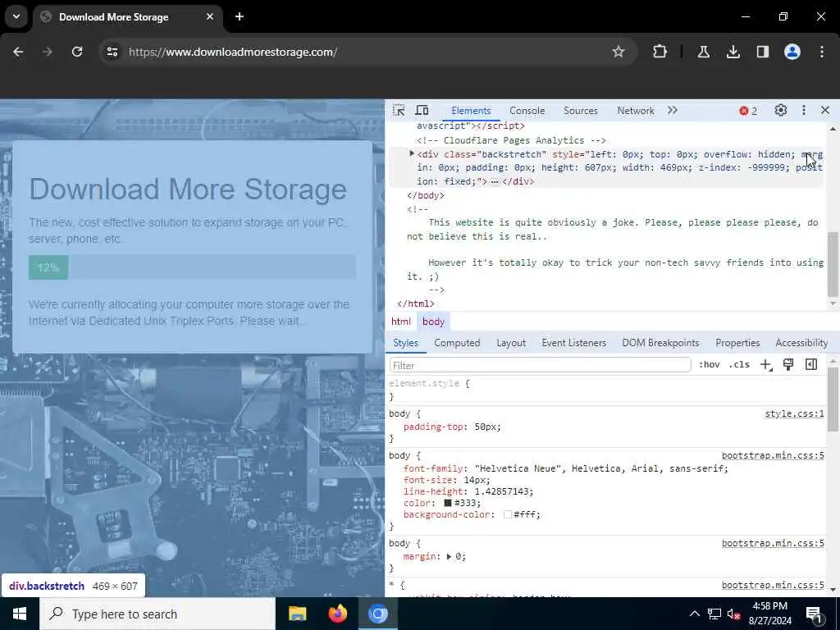Add a new style rule
The width and height of the screenshot is (840, 630).
766,365
